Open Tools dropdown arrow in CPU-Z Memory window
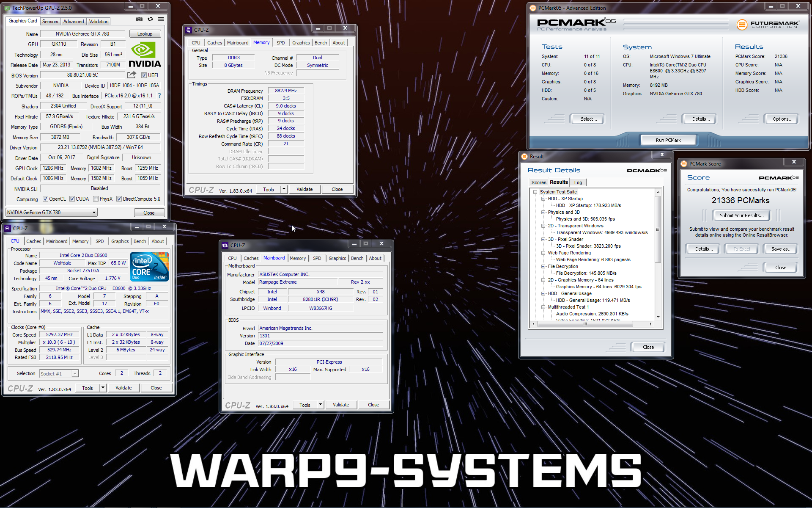The height and width of the screenshot is (508, 812). (x=284, y=189)
